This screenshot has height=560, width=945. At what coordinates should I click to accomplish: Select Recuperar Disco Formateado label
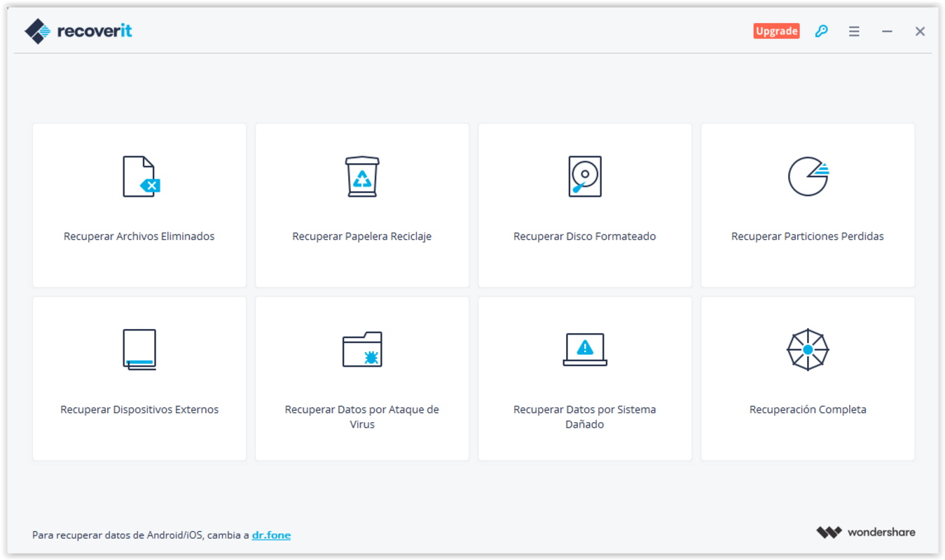585,237
